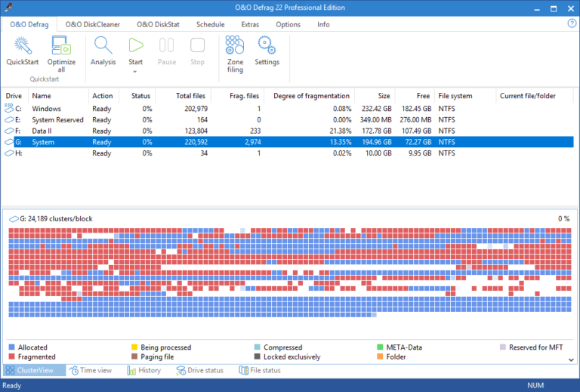This screenshot has width=580, height=392.
Task: Click the drive icon for E:
Action: pyautogui.click(x=9, y=120)
